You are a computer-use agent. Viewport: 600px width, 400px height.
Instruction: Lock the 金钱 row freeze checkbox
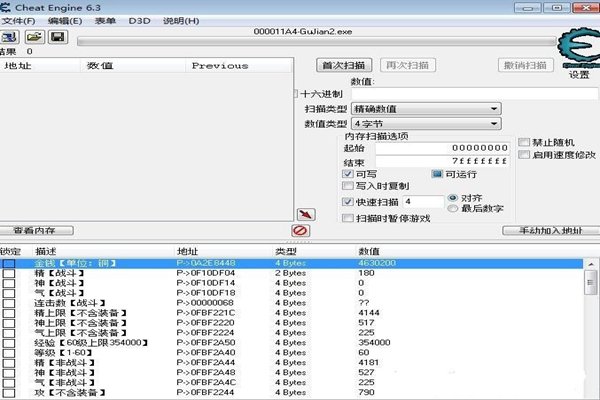click(9, 263)
